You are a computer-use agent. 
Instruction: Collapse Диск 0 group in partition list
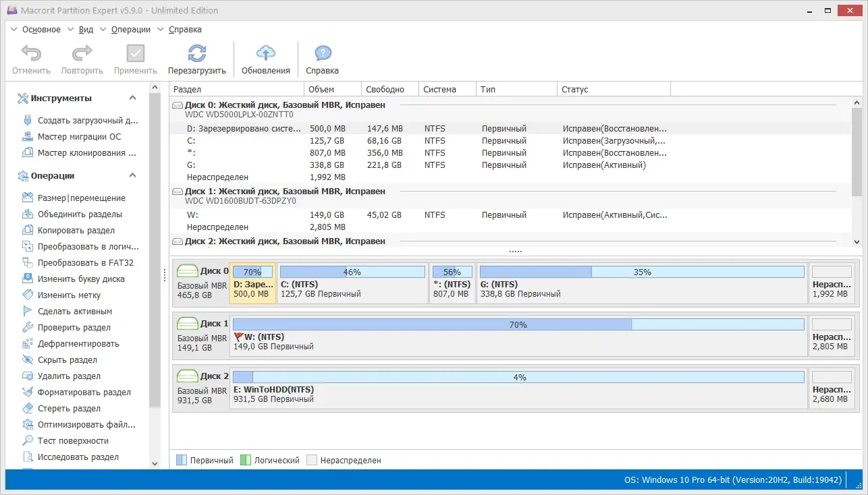(x=178, y=106)
